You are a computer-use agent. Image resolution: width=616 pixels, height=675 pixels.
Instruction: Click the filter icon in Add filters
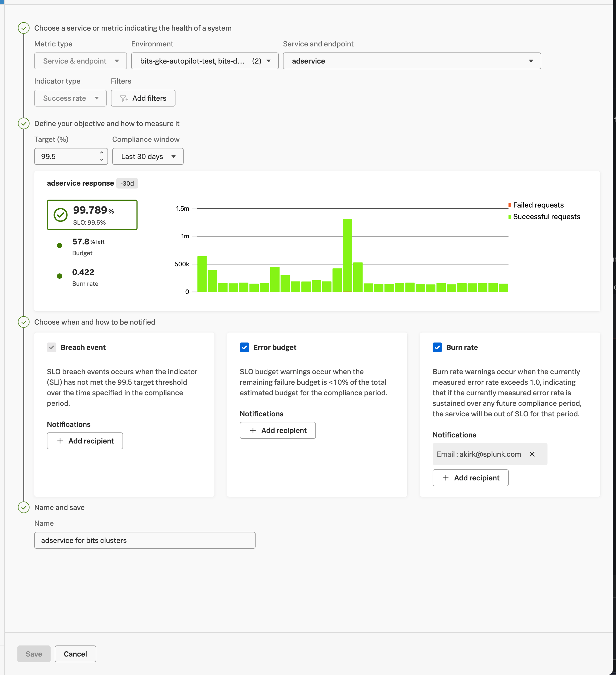124,98
